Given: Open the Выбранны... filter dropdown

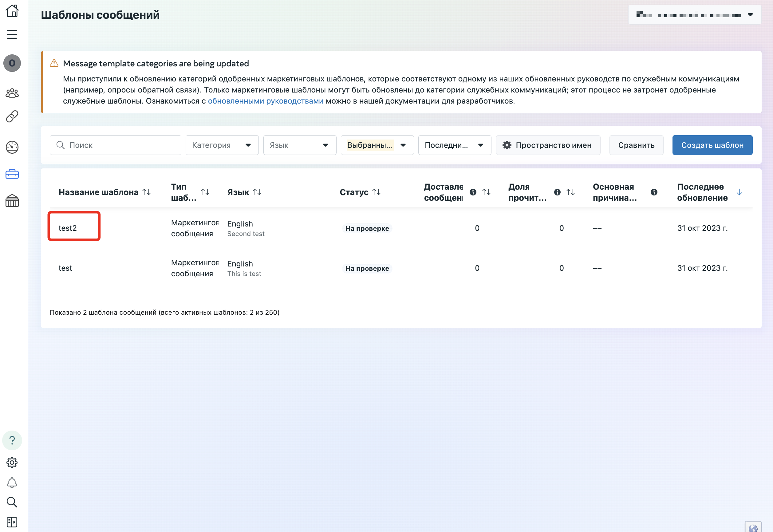Looking at the screenshot, I should tap(377, 145).
